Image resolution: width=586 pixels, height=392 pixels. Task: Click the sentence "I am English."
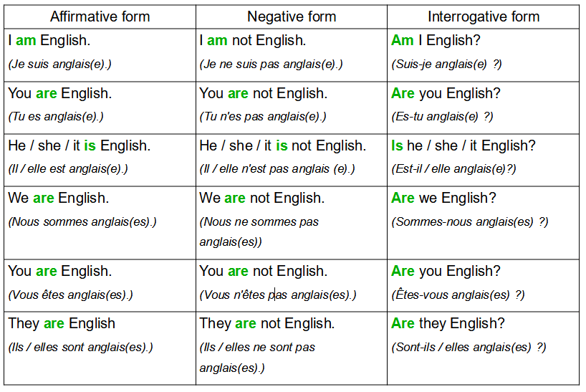click(x=49, y=41)
